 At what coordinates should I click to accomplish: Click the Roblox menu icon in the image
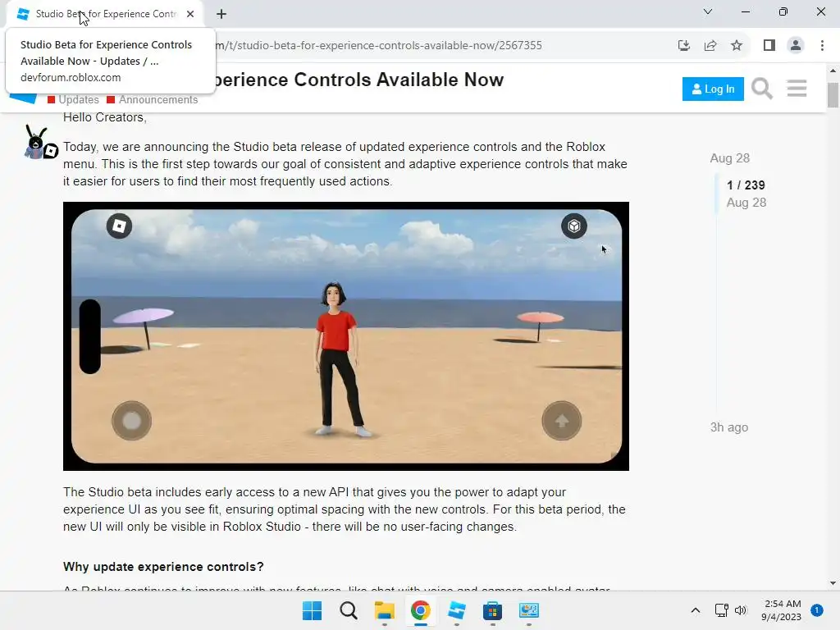tap(119, 226)
